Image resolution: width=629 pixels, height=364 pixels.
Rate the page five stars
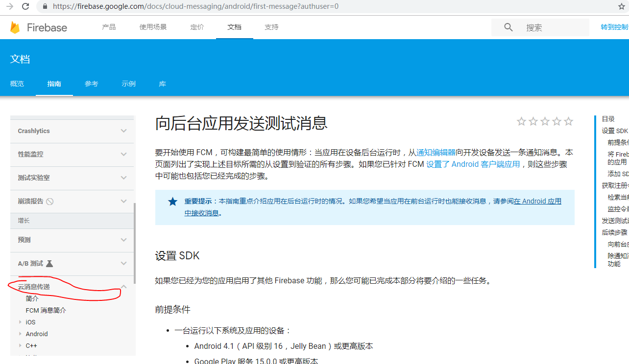pyautogui.click(x=568, y=121)
